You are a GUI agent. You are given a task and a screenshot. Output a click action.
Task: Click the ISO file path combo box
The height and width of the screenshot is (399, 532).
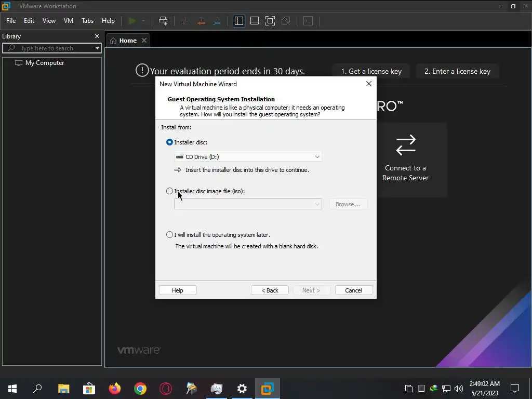coord(248,204)
